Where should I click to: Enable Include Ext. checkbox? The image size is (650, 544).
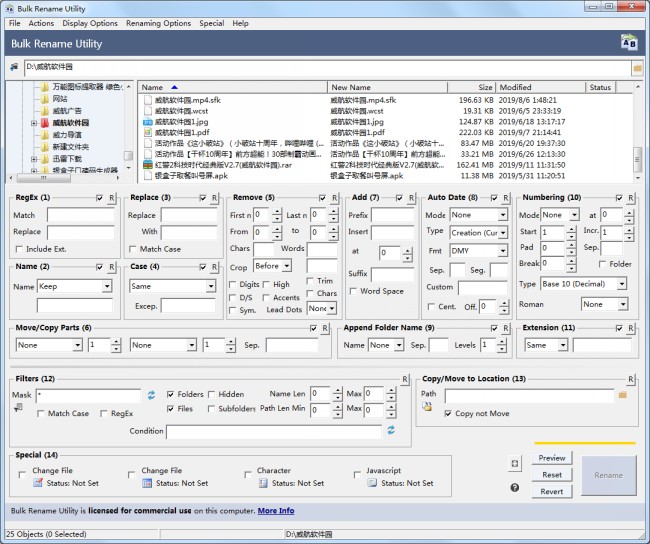point(19,249)
